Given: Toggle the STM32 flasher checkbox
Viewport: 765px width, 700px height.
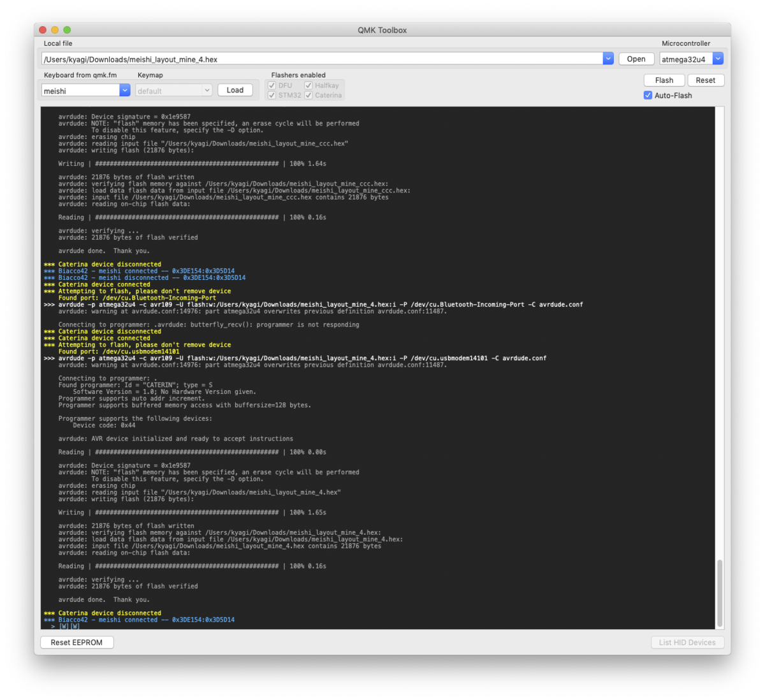Looking at the screenshot, I should pyautogui.click(x=272, y=95).
